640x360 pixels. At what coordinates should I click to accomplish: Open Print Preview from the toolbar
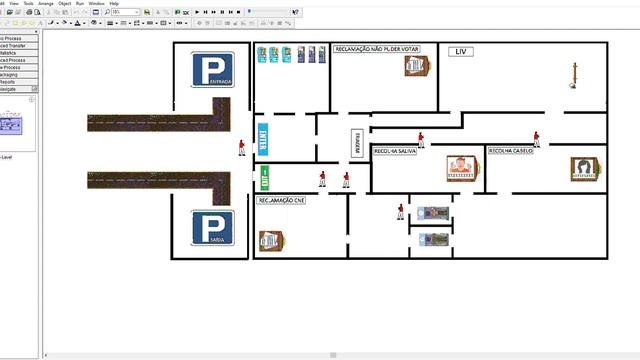(x=37, y=12)
